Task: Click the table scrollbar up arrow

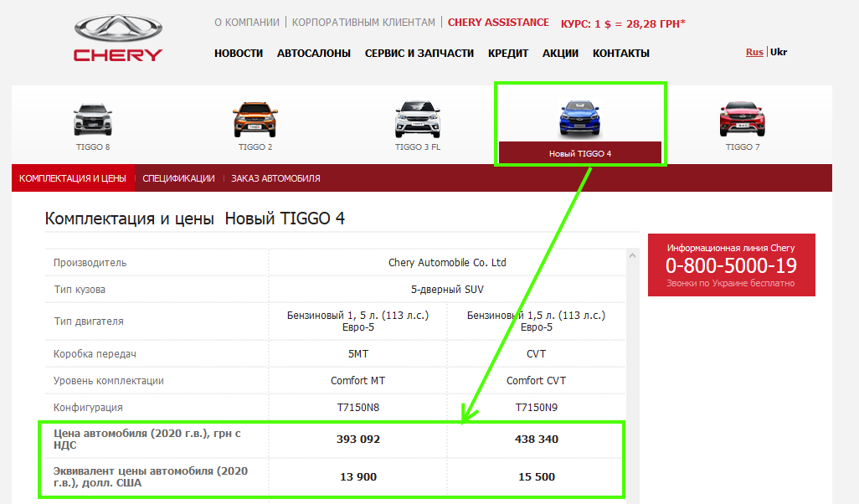Action: [632, 255]
